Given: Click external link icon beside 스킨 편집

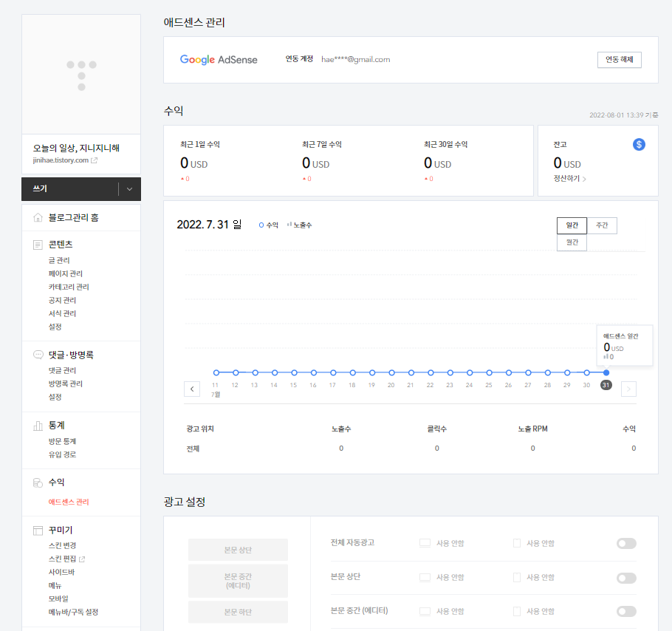Looking at the screenshot, I should 82,559.
